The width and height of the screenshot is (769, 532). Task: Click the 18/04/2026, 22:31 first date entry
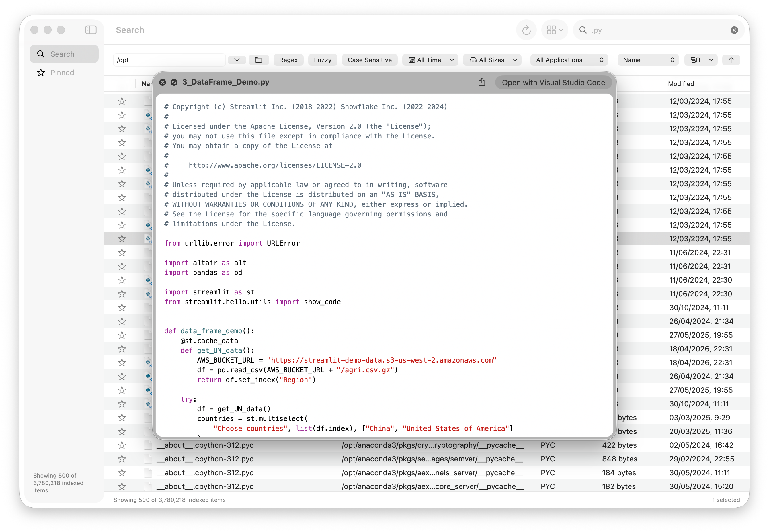pyautogui.click(x=700, y=349)
